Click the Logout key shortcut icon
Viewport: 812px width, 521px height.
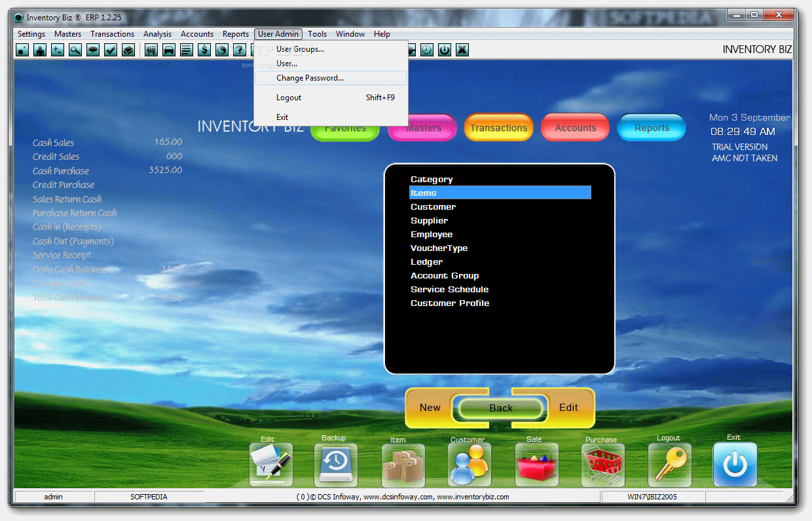[670, 465]
